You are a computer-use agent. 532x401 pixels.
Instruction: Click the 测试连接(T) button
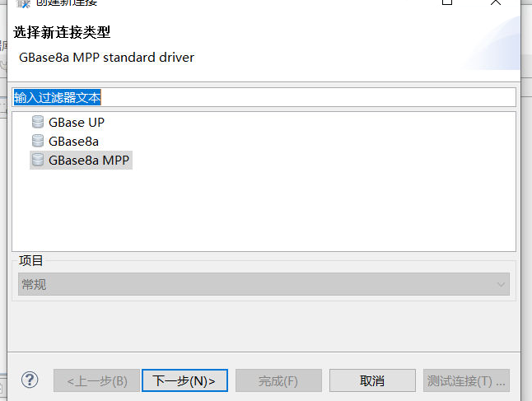coord(466,380)
